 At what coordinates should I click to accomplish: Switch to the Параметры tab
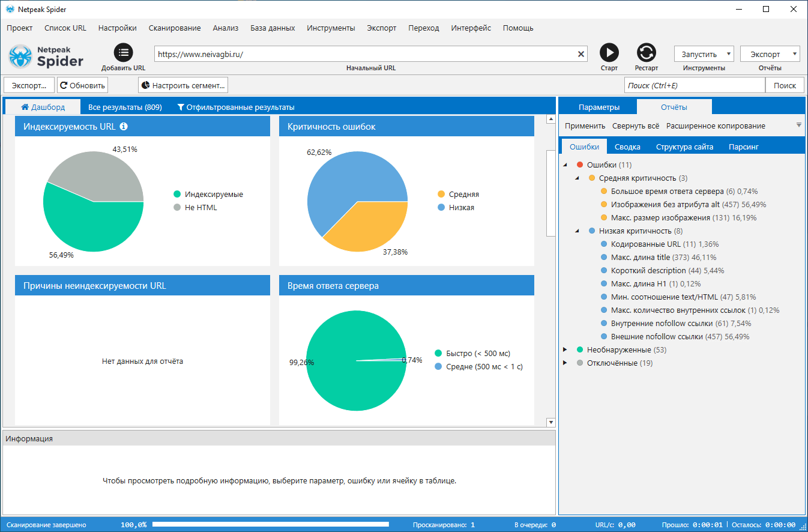599,107
